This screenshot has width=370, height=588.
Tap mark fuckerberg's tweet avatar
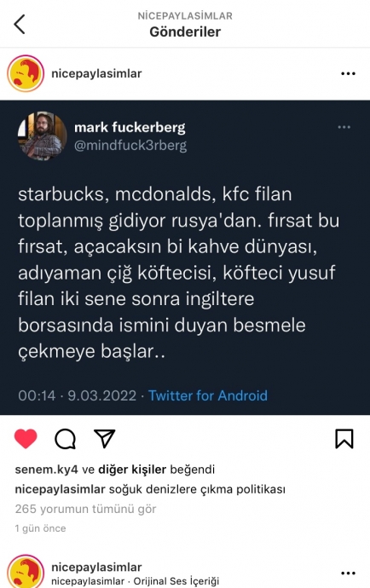pyautogui.click(x=42, y=135)
